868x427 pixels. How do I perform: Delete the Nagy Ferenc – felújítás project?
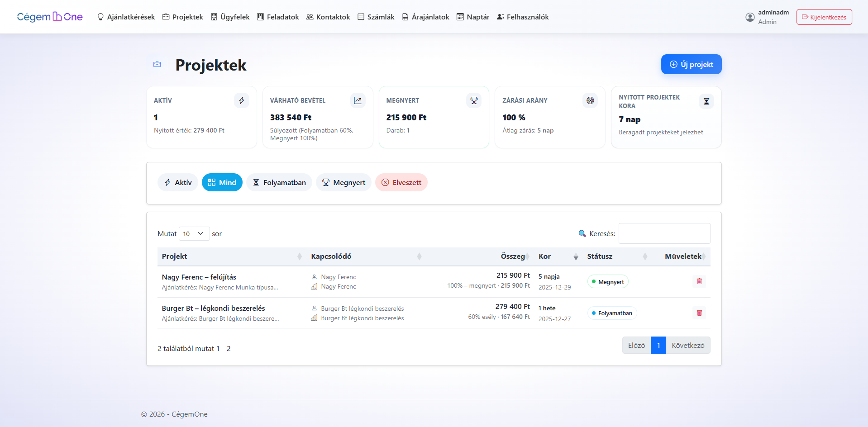(x=699, y=281)
